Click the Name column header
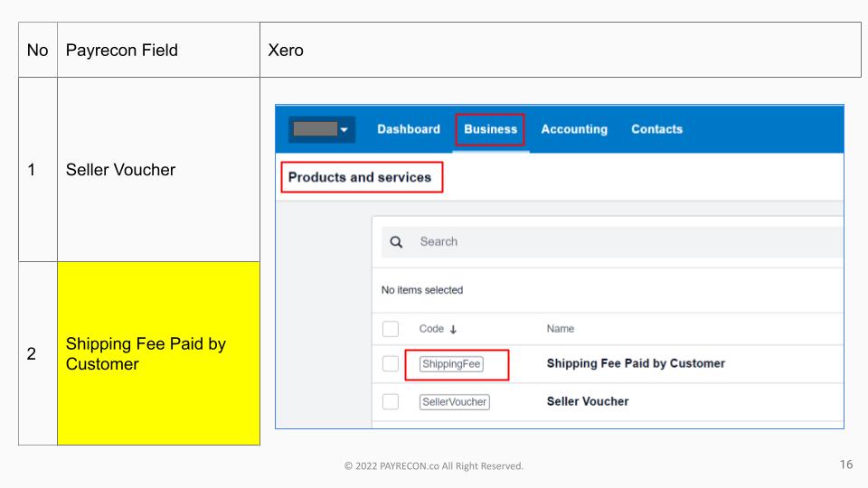The width and height of the screenshot is (868, 488). click(561, 329)
